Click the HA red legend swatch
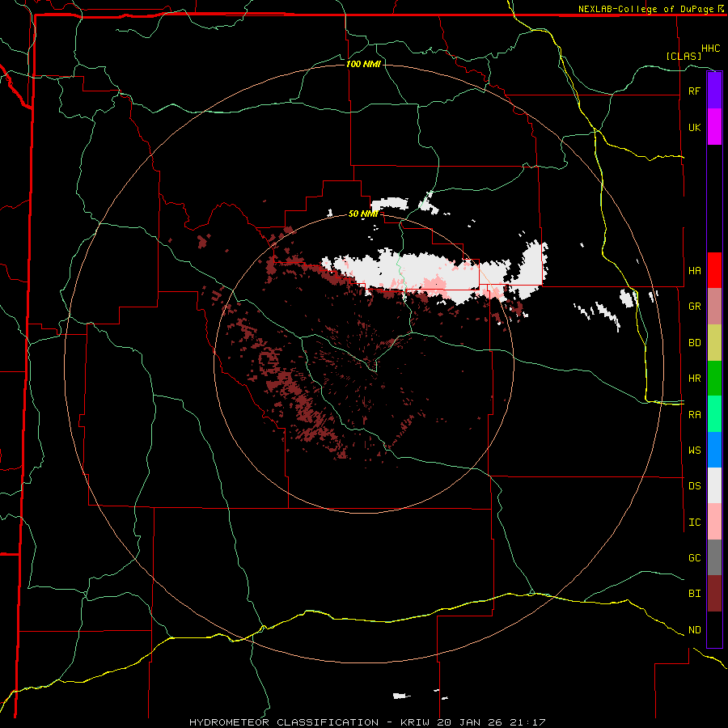This screenshot has height=728, width=728. coord(714,270)
